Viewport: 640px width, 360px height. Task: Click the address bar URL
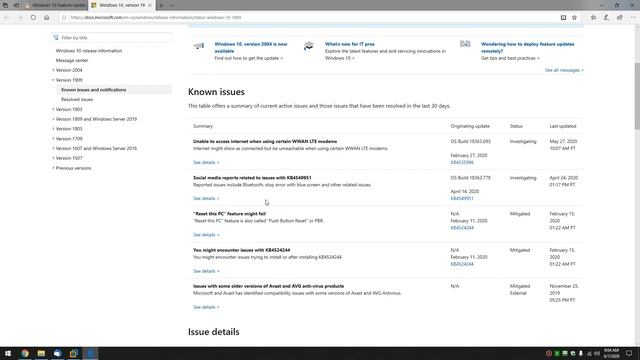tap(156, 18)
